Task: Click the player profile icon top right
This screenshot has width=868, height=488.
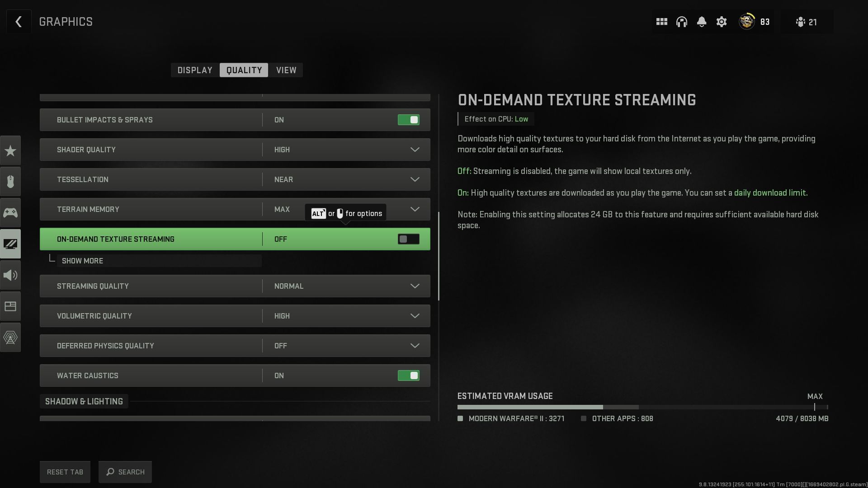Action: [746, 21]
